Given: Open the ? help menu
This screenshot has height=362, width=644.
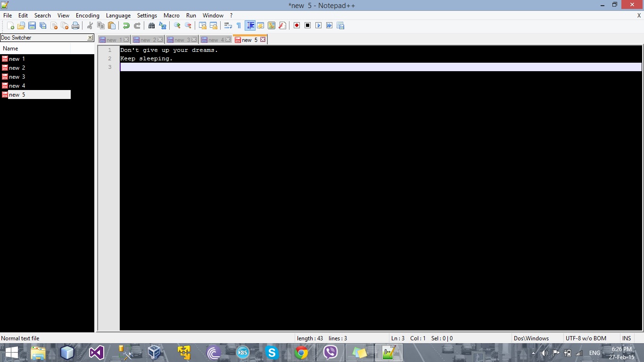Looking at the screenshot, I should click(x=231, y=16).
